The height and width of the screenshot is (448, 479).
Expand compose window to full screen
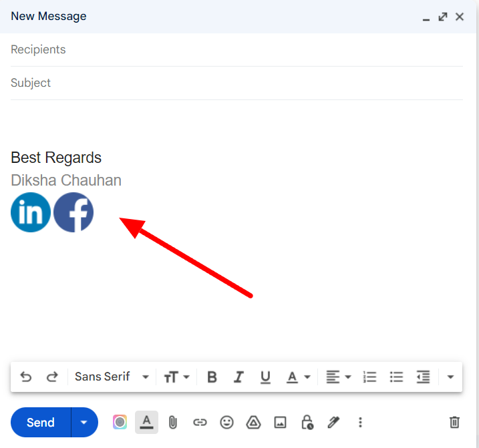443,17
